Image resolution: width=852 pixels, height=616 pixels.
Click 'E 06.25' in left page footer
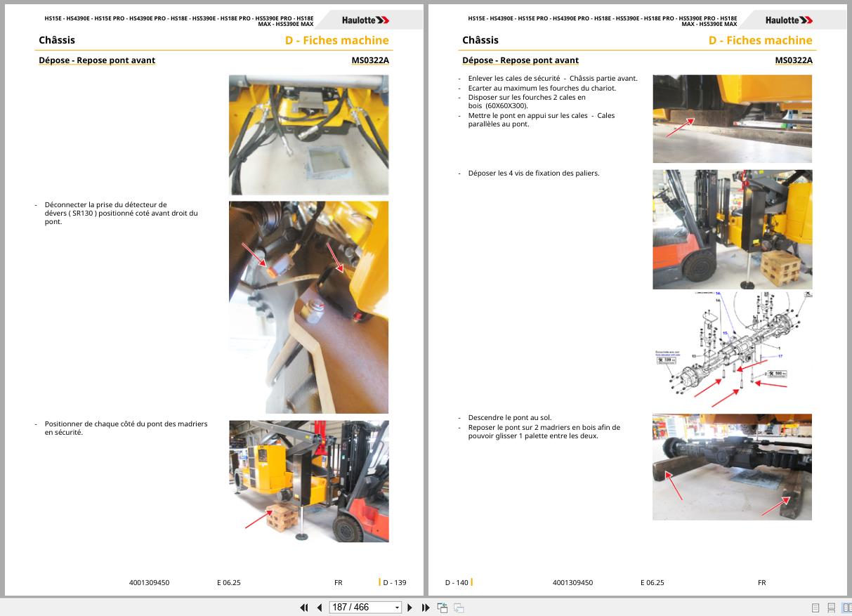click(229, 582)
